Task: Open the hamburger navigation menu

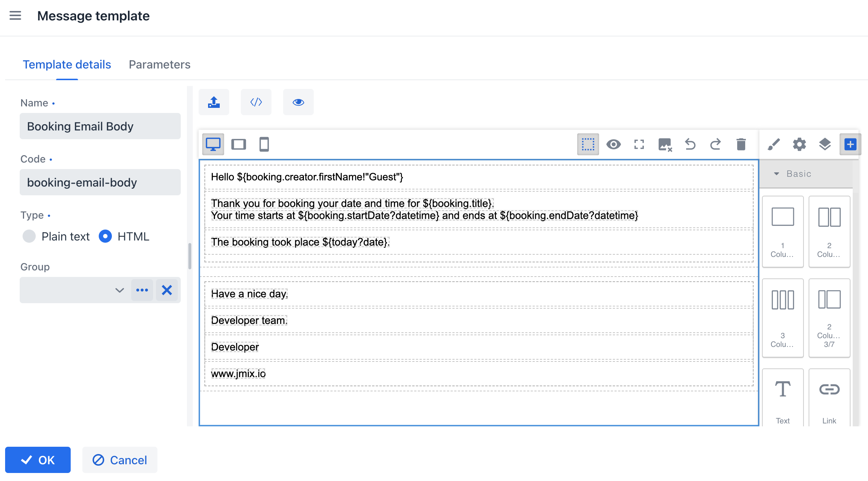Action: pyautogui.click(x=15, y=16)
